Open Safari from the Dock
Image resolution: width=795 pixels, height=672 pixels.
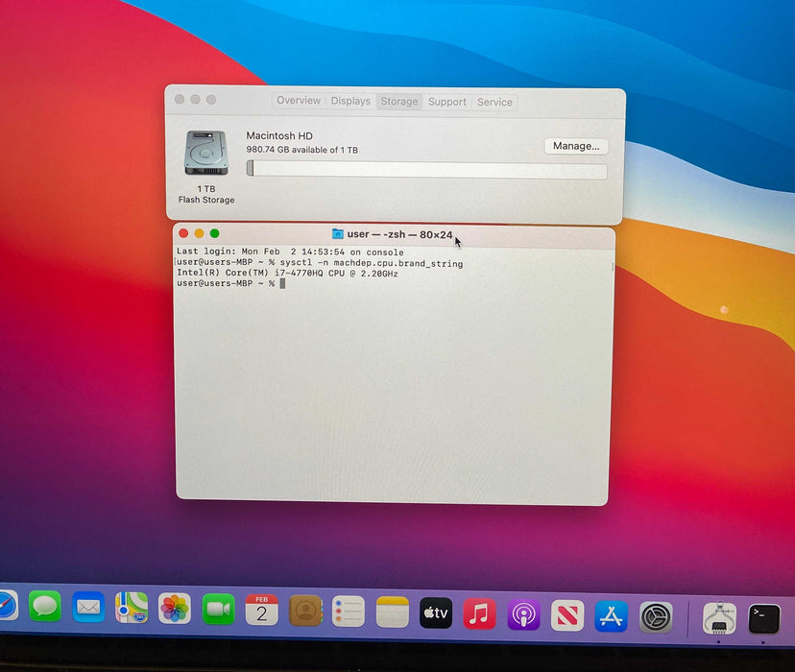tap(6, 604)
